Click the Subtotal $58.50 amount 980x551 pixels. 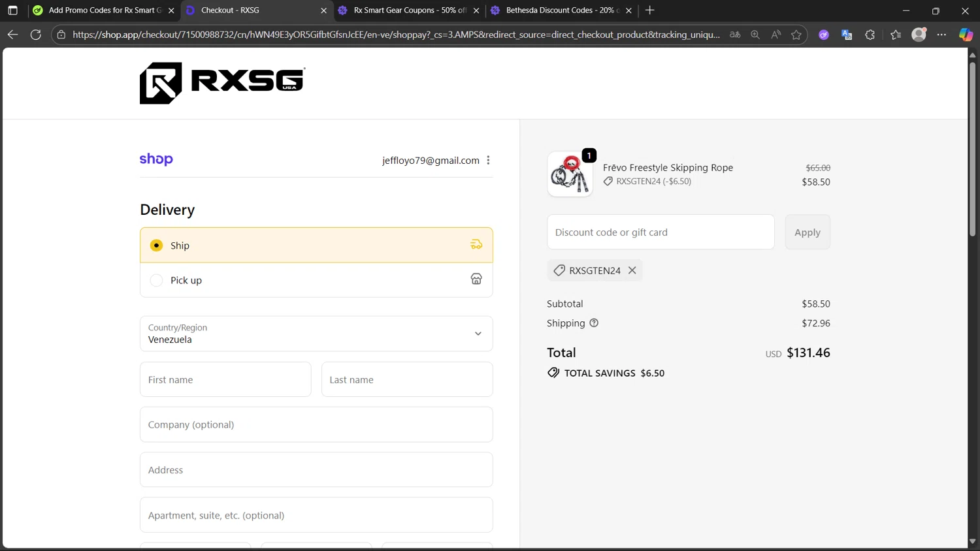(x=816, y=304)
